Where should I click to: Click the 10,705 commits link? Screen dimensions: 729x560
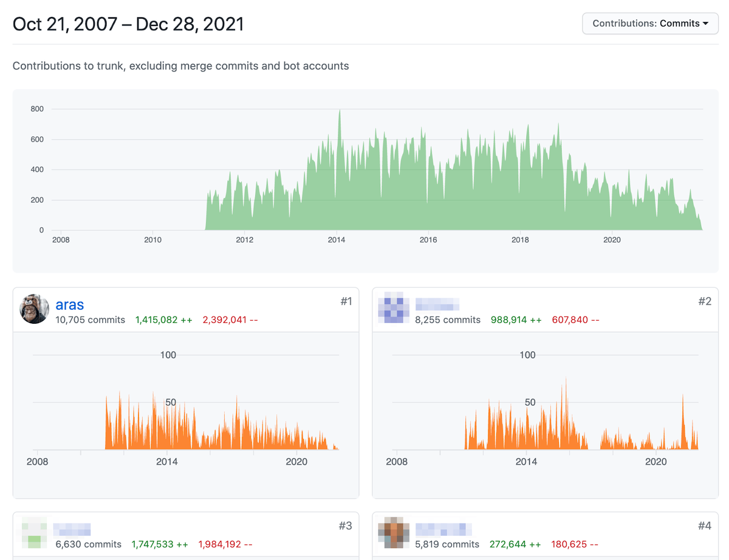(91, 319)
